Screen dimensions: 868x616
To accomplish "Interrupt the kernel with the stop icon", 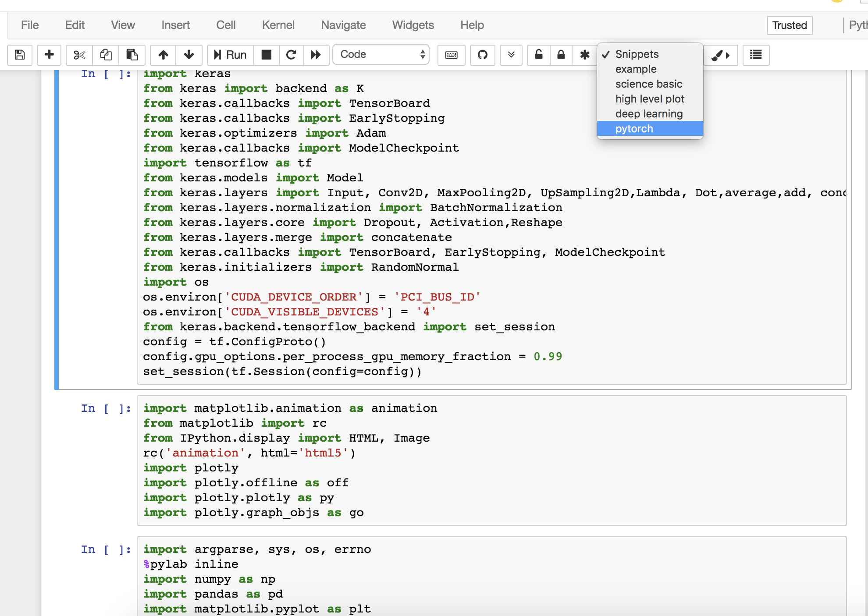I will [x=266, y=55].
